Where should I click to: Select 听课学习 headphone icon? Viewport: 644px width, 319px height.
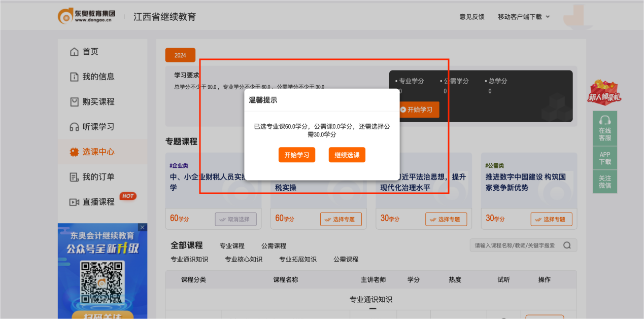click(x=74, y=127)
